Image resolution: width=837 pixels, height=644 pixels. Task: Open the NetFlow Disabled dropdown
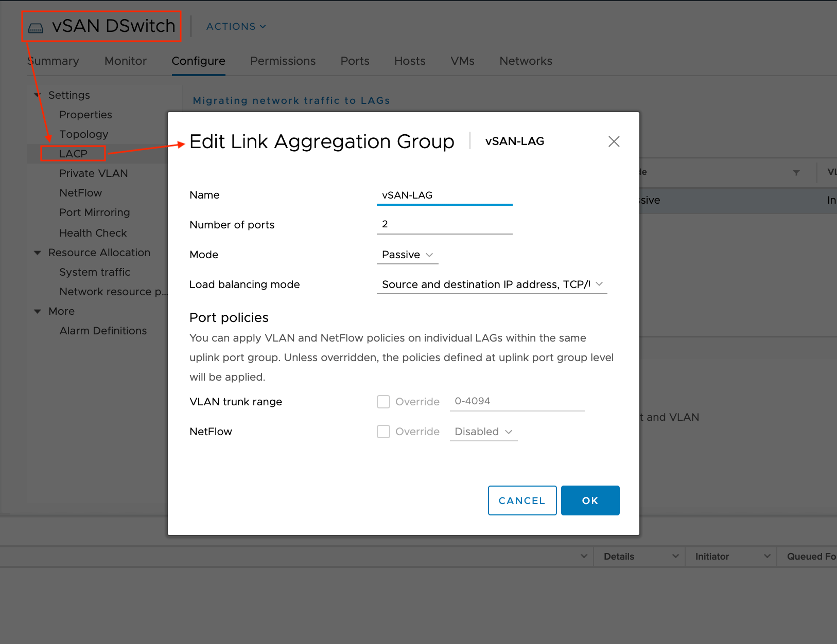pyautogui.click(x=483, y=432)
